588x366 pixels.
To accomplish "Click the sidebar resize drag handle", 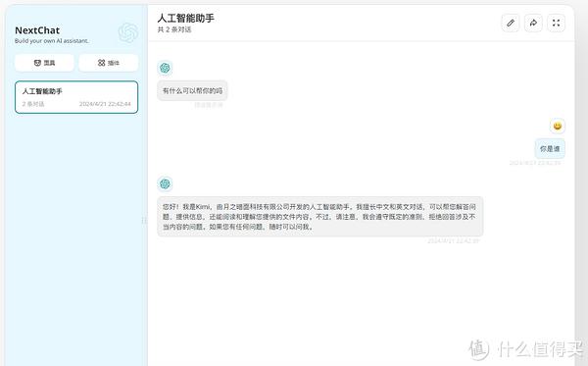I will coord(144,221).
